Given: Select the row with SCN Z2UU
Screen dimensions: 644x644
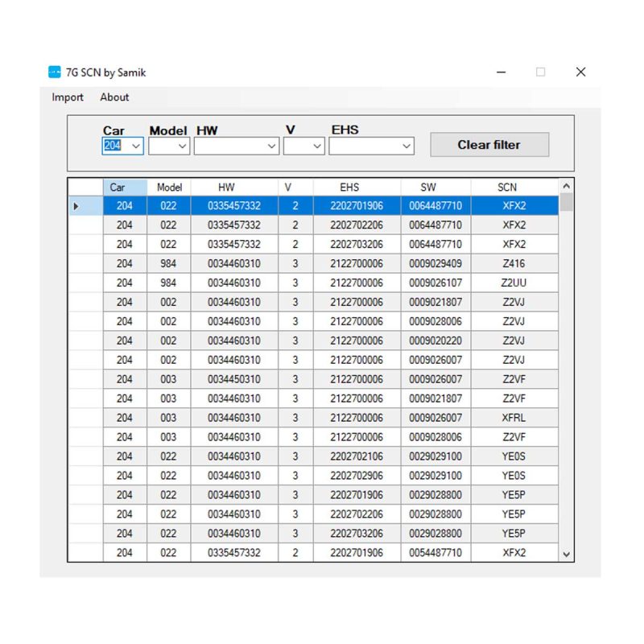Looking at the screenshot, I should [x=514, y=283].
